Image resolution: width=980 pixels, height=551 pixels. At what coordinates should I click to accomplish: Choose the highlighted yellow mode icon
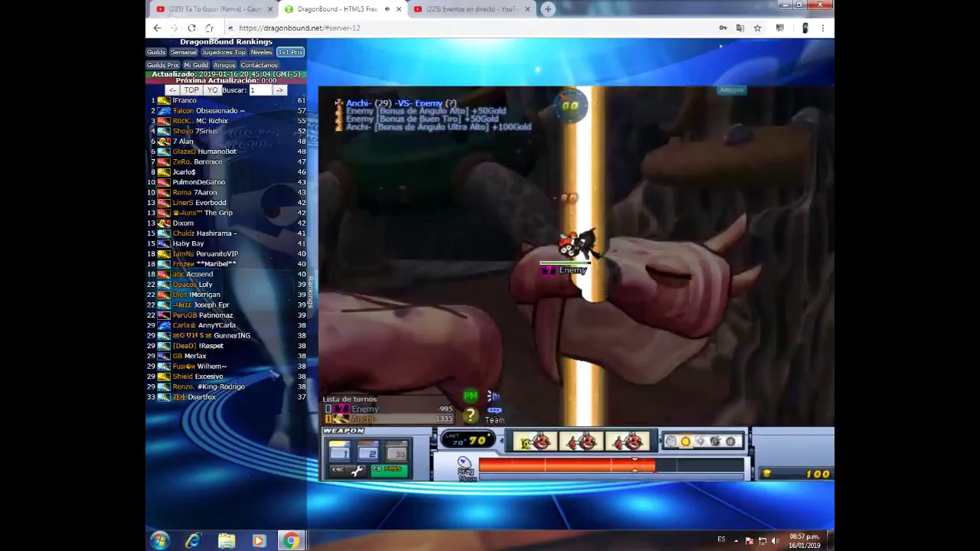pos(686,441)
